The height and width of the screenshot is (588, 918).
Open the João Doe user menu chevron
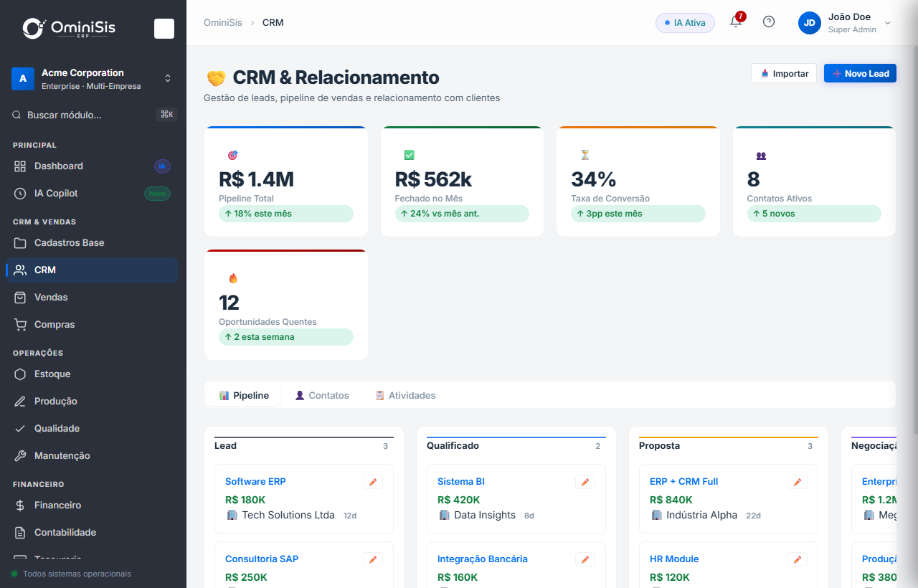point(888,23)
